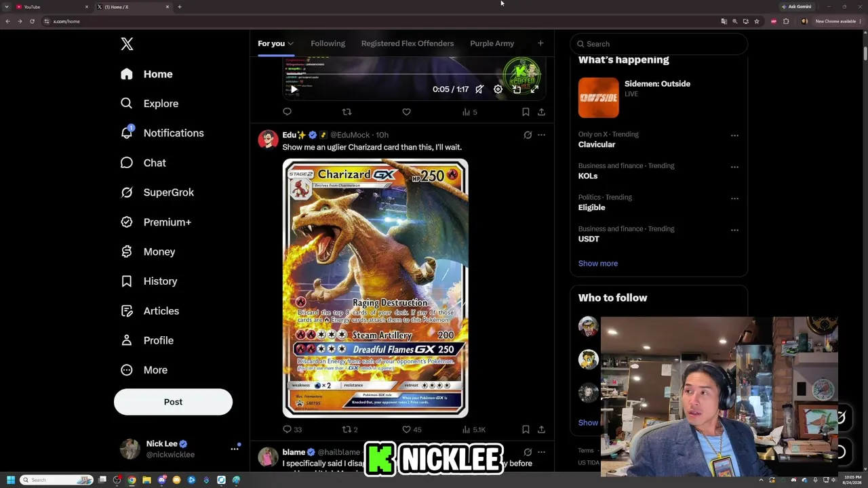Open Profile from the sidebar
This screenshot has width=868, height=488.
(146, 340)
